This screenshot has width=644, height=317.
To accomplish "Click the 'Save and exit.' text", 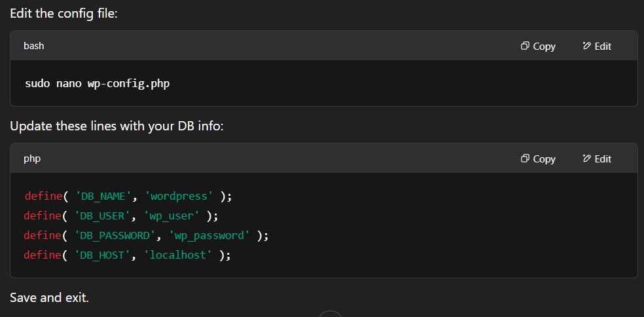I will (x=49, y=297).
